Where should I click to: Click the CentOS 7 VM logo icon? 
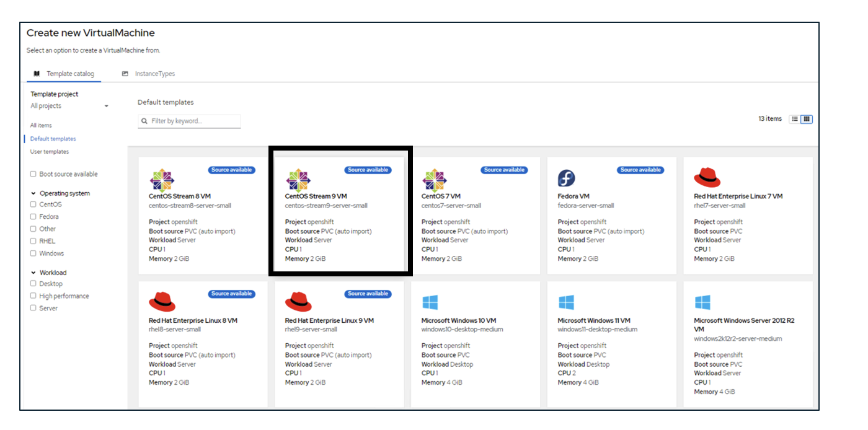click(x=435, y=180)
